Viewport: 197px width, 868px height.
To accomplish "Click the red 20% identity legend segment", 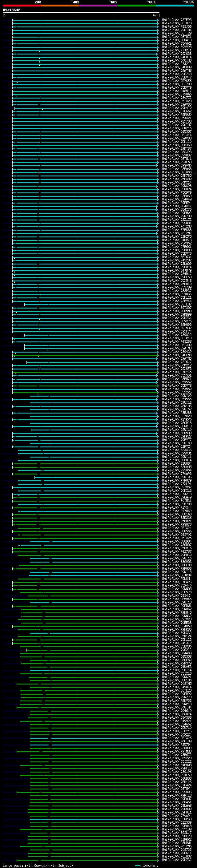I will (x=22, y=6).
